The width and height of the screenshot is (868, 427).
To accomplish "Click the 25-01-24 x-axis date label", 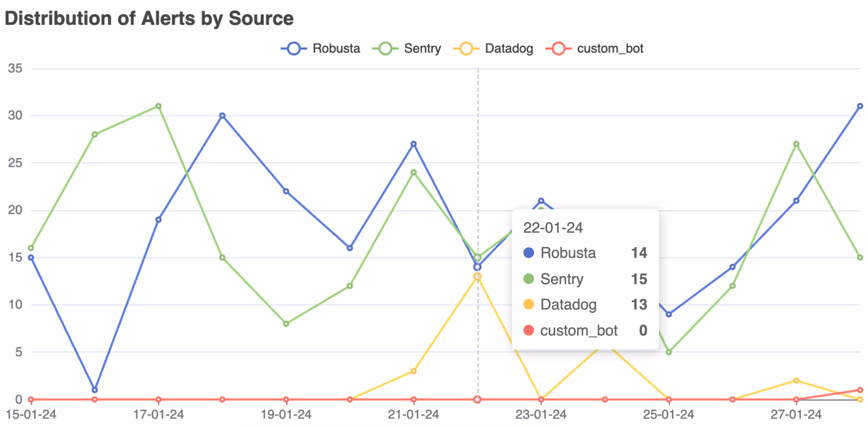I will click(x=669, y=415).
